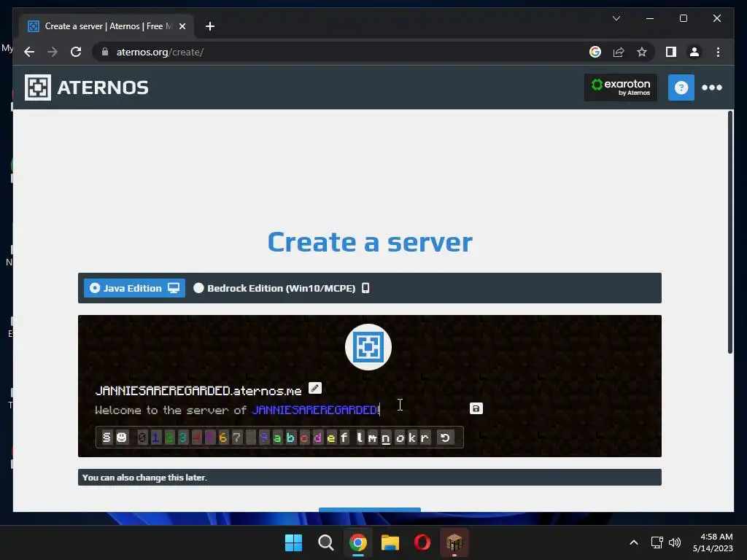This screenshot has height=560, width=747.
Task: Click the undo arrow in the MOTD toolbar
Action: click(445, 437)
